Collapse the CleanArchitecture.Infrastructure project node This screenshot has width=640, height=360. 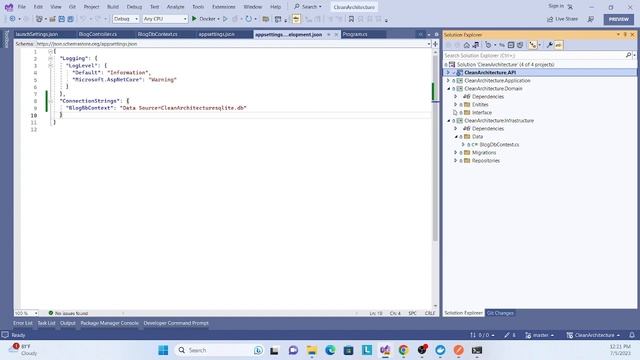click(448, 121)
